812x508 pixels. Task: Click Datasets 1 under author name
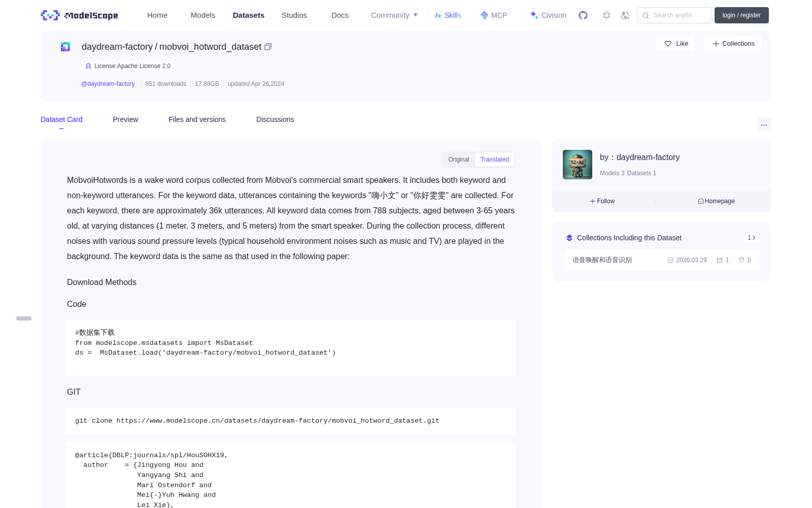(641, 173)
